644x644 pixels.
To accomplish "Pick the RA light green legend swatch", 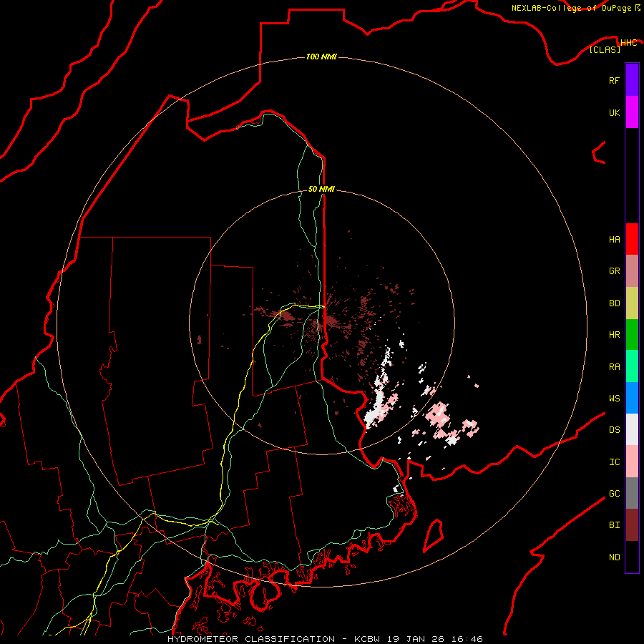I will 632,366.
